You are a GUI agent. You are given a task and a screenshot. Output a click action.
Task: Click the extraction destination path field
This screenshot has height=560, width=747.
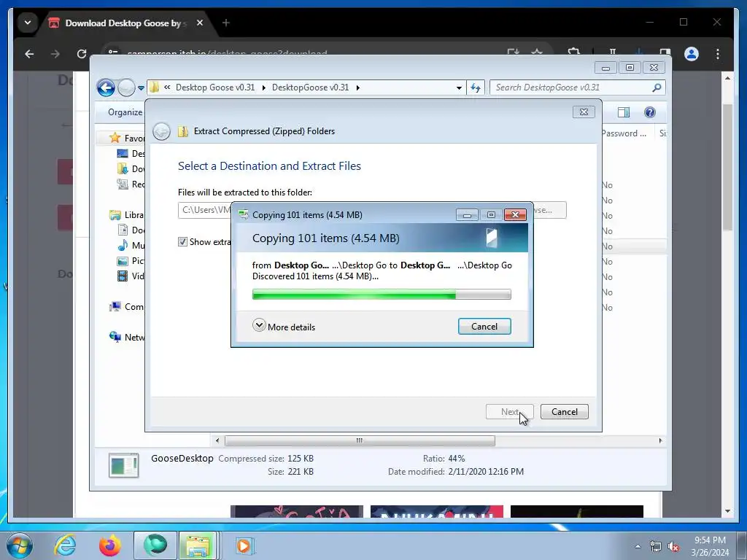205,210
